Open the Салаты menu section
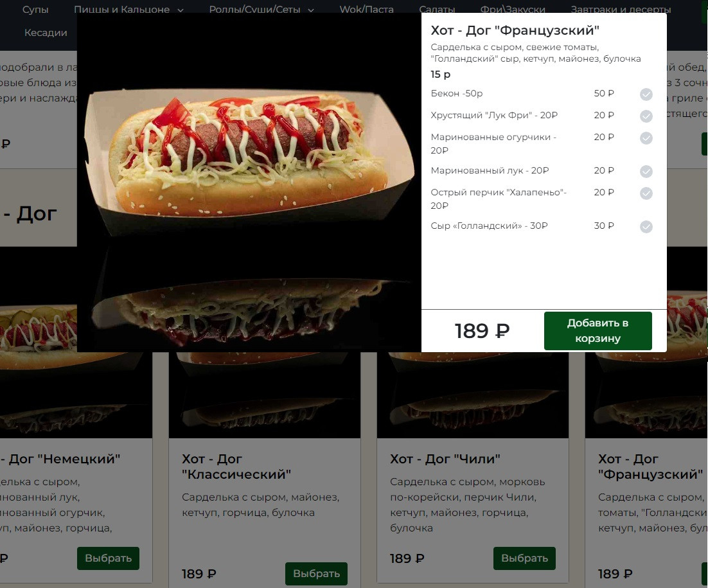Image resolution: width=708 pixels, height=588 pixels. (x=437, y=9)
